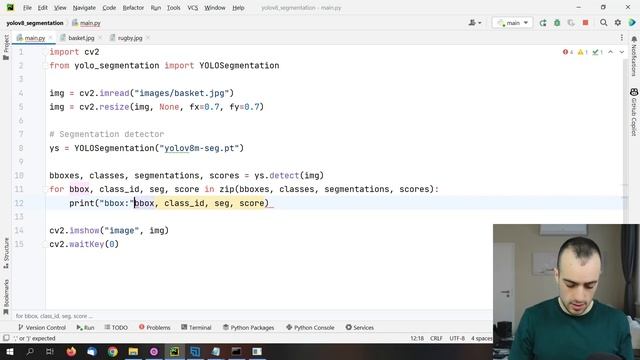640x360 pixels.
Task: Open the Notifications tool window
Action: click(634, 56)
